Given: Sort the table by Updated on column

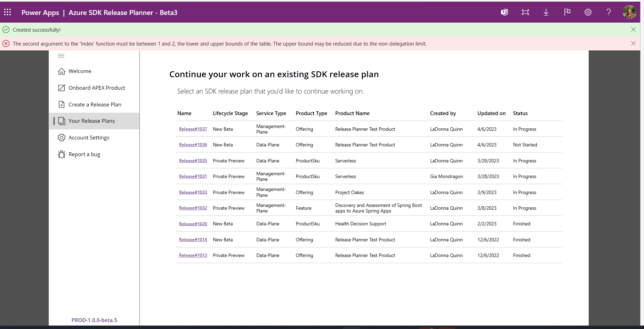Looking at the screenshot, I should click(491, 113).
